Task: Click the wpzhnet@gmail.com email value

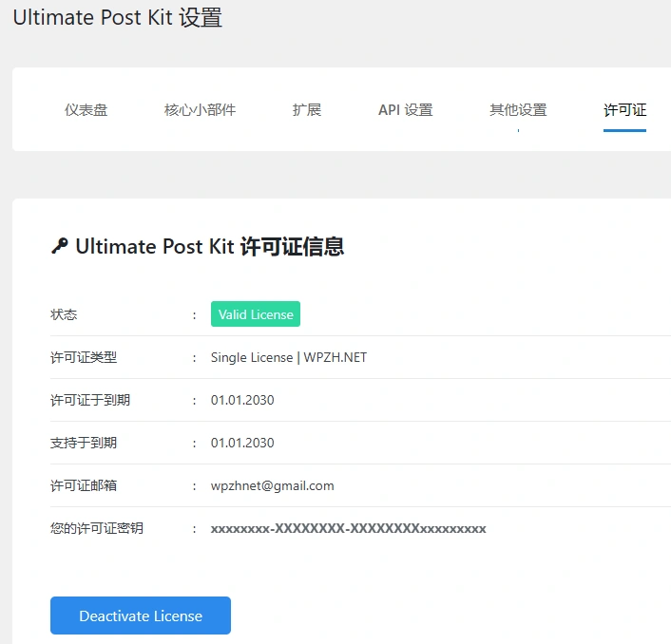Action: click(x=272, y=485)
